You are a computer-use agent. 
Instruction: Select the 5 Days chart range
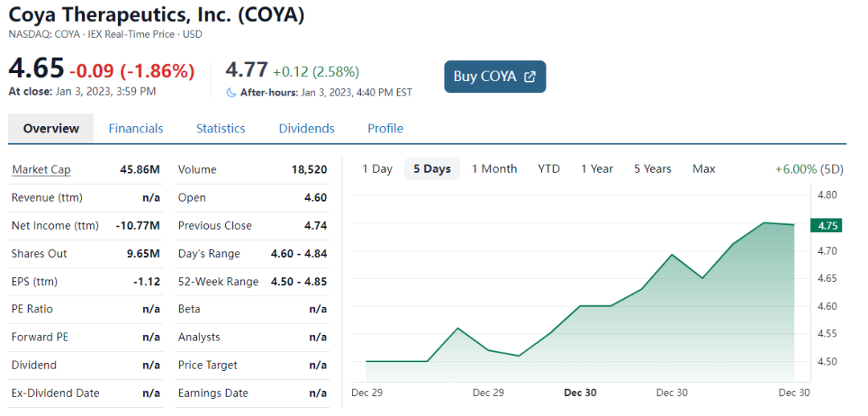pos(432,169)
